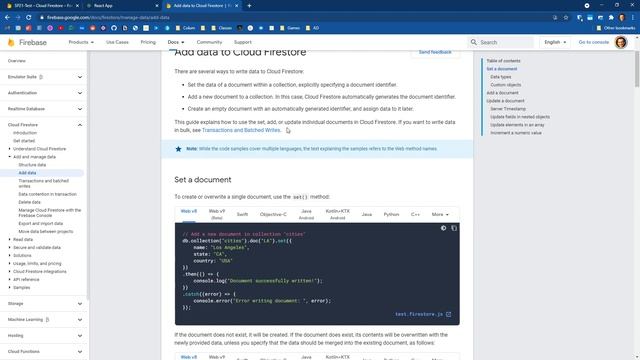
Task: Open the English language selector
Action: click(x=555, y=42)
